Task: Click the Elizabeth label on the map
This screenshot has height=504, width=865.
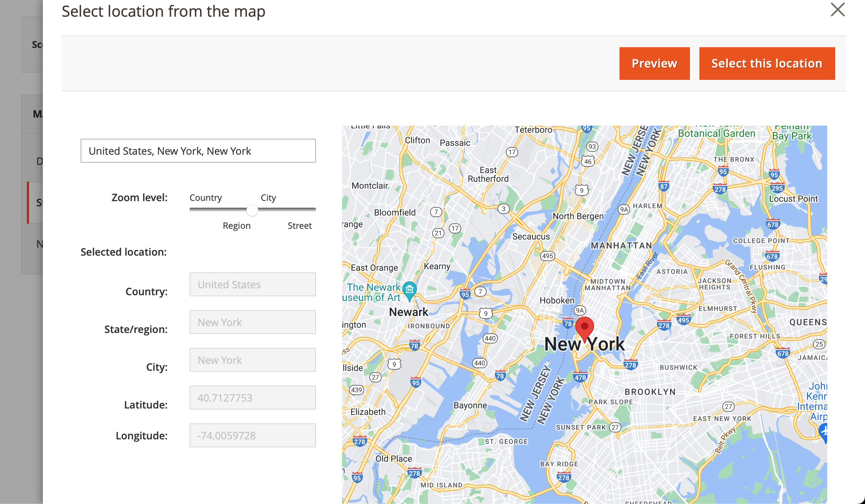Action: tap(368, 412)
